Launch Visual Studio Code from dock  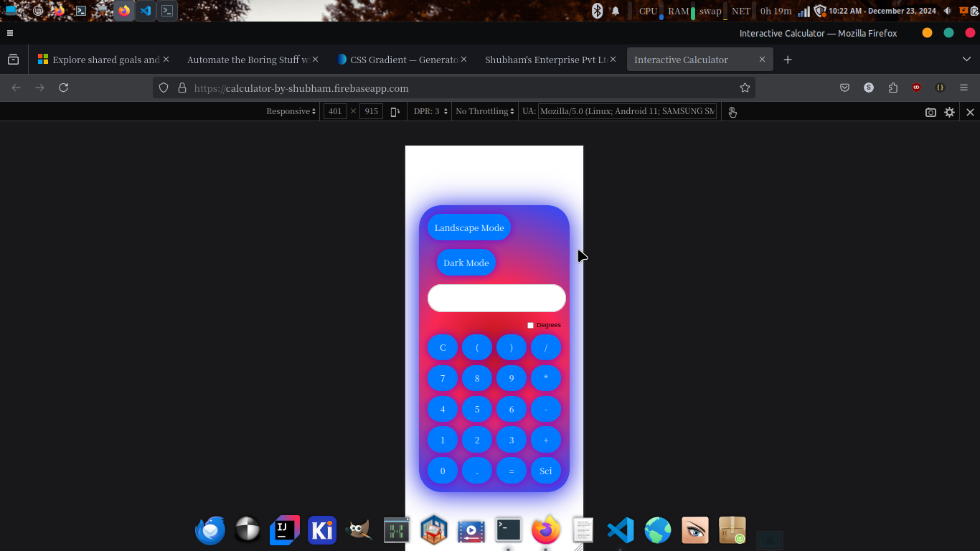[x=620, y=531]
